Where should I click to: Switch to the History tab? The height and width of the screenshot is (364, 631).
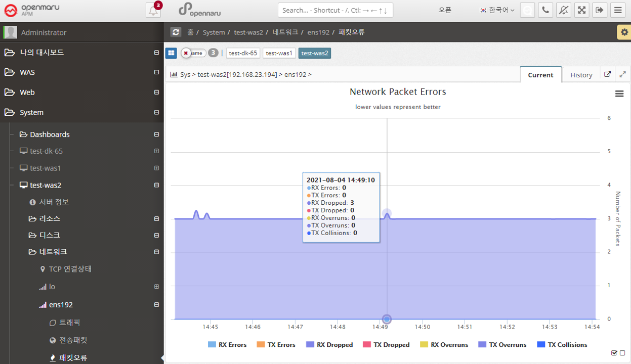[581, 75]
